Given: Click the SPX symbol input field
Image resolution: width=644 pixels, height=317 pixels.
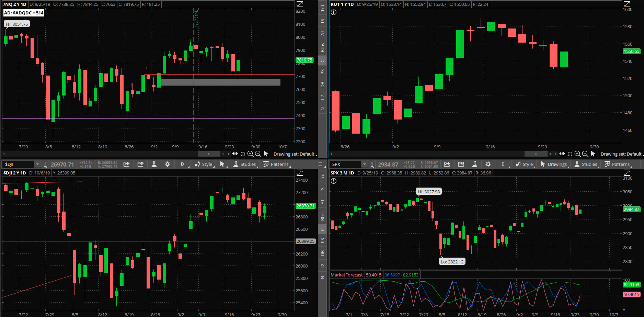Looking at the screenshot, I should tap(346, 165).
